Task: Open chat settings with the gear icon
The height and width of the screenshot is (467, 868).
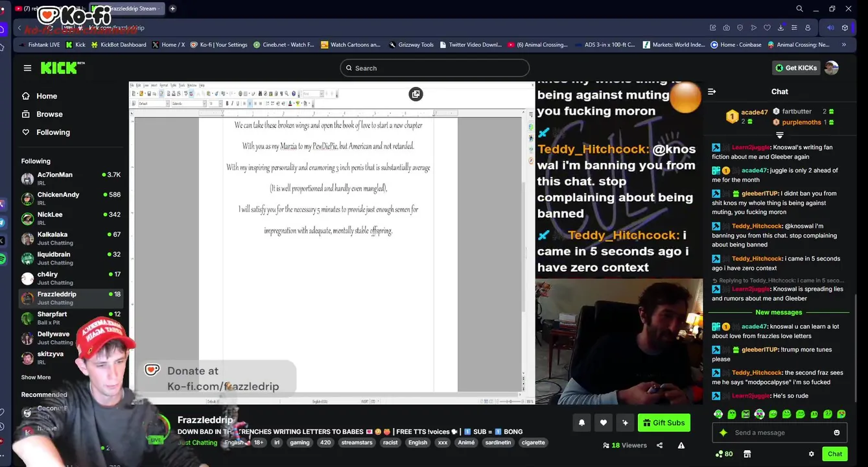Action: click(x=811, y=454)
